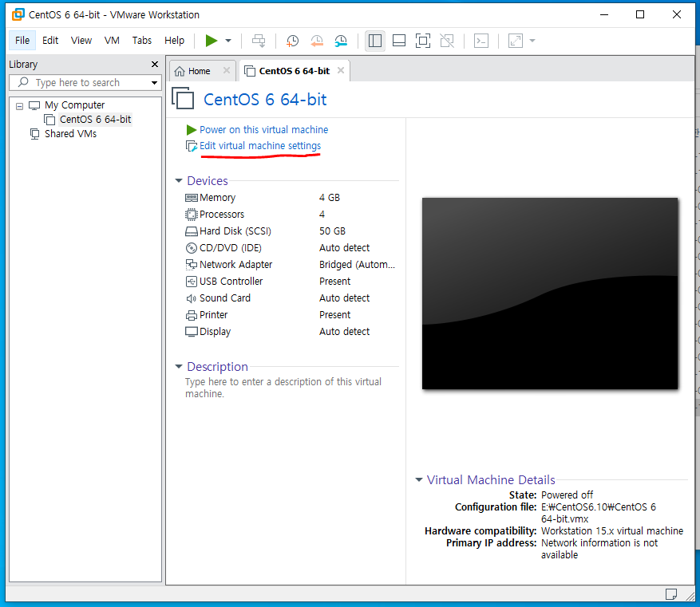
Task: Open the stretch options dropdown arrow
Action: point(532,41)
